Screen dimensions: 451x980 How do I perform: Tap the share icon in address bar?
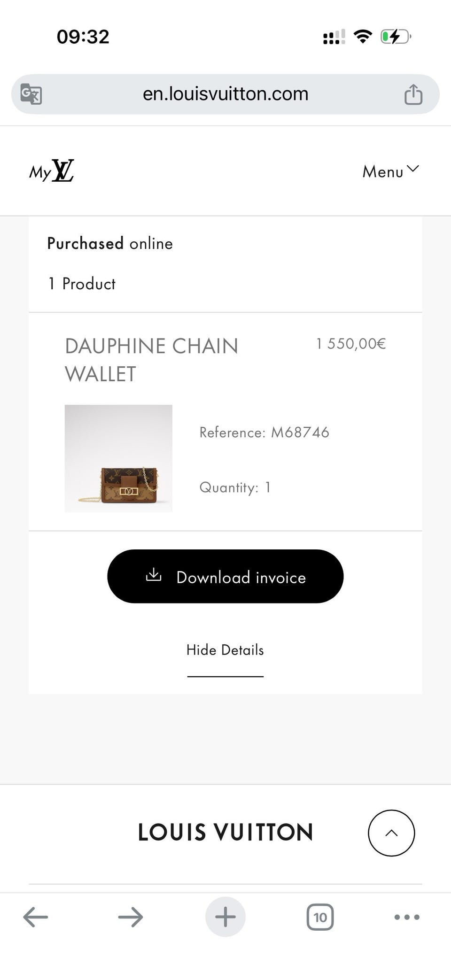413,94
